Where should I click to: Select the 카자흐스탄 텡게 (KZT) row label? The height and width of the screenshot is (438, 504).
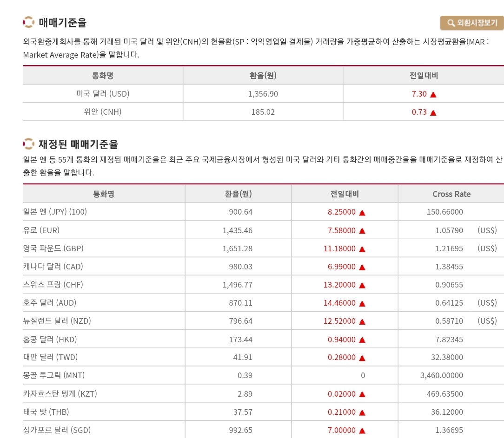click(60, 394)
